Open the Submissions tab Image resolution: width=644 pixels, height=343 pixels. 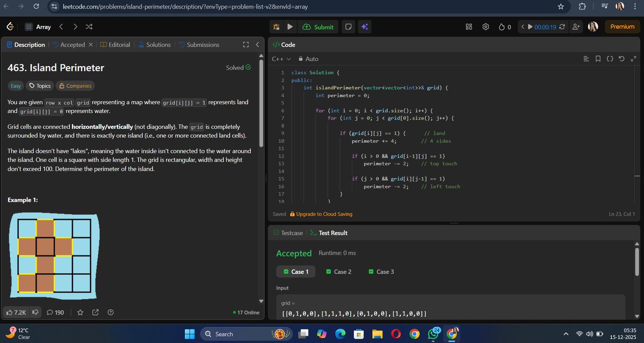coord(199,45)
